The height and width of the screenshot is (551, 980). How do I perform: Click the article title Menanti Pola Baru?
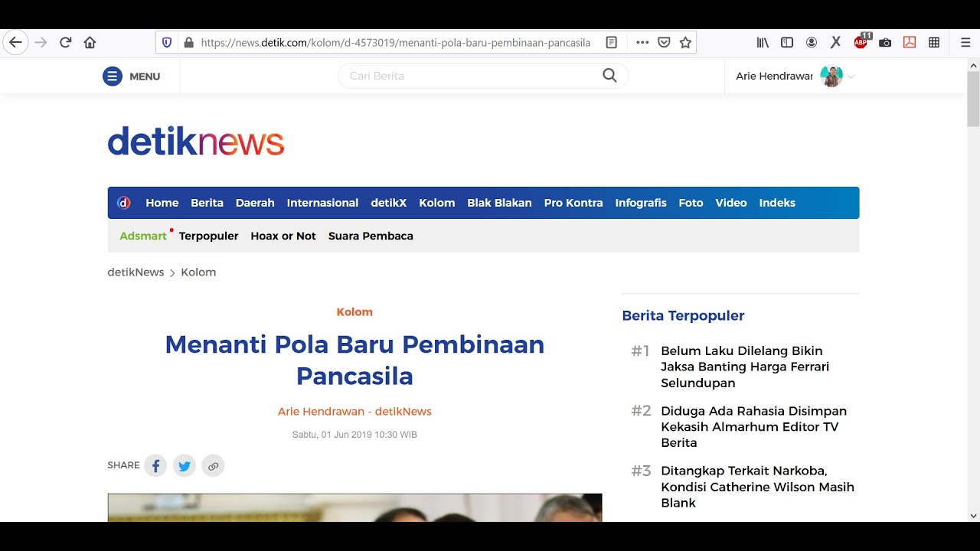click(x=354, y=360)
